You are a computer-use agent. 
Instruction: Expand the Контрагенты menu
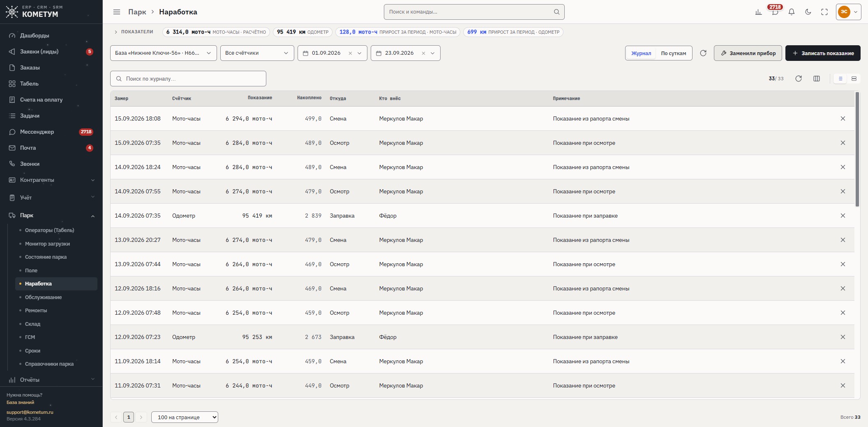coord(51,180)
